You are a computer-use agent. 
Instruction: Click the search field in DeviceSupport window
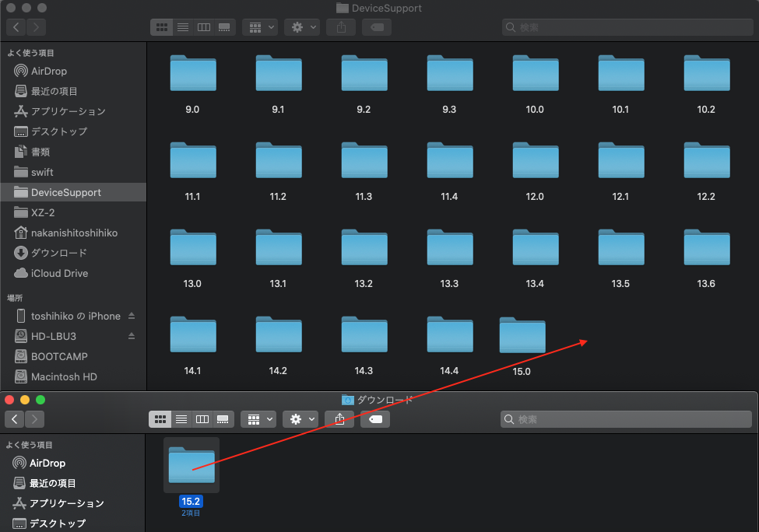click(x=627, y=27)
